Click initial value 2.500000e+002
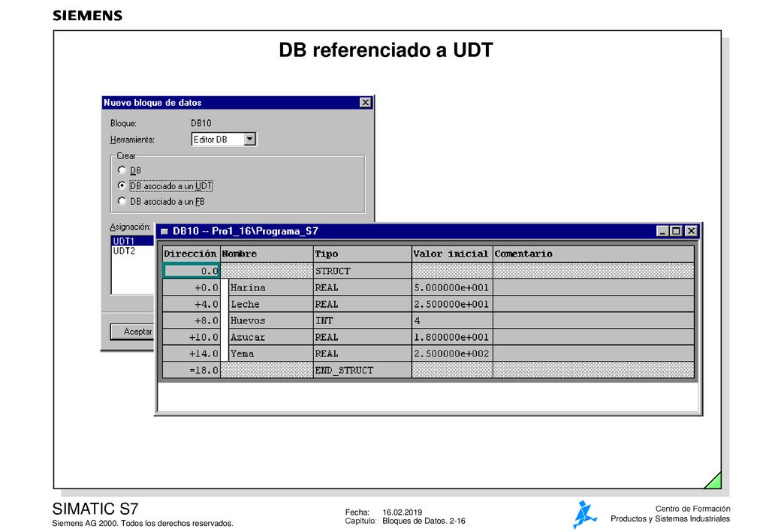This screenshot has height=532, width=769. pyautogui.click(x=452, y=353)
